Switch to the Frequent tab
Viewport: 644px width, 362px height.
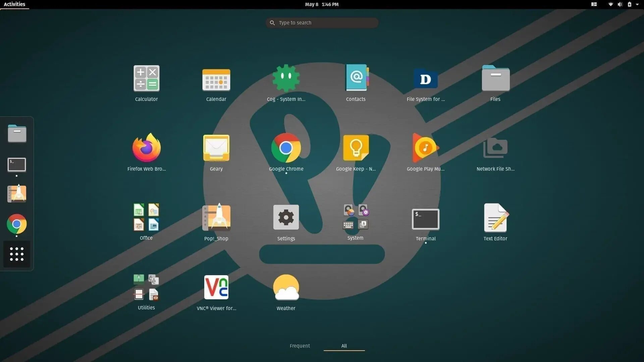pos(300,346)
